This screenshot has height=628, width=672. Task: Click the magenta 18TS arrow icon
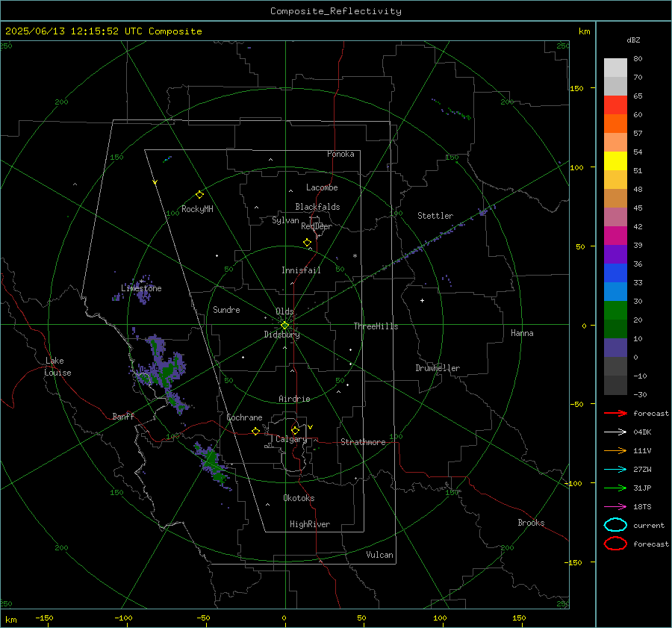click(x=615, y=506)
